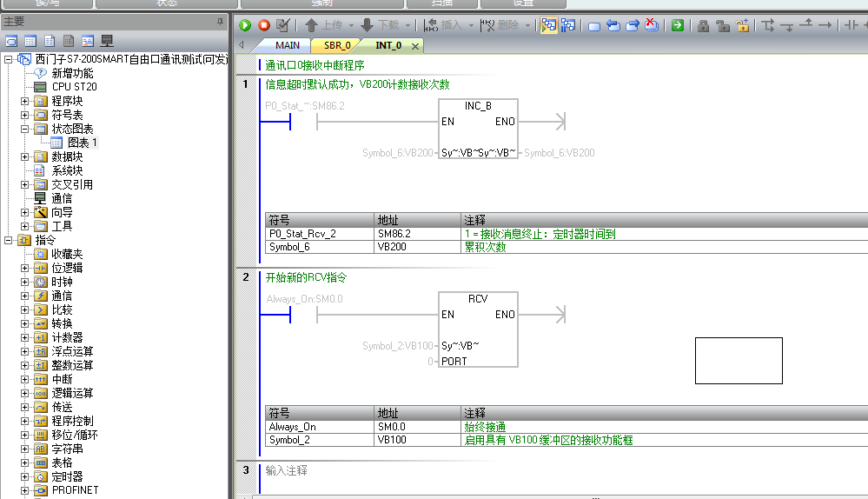The image size is (868, 499).
Task: Collapse the 状态图表 tree node
Action: [x=25, y=129]
